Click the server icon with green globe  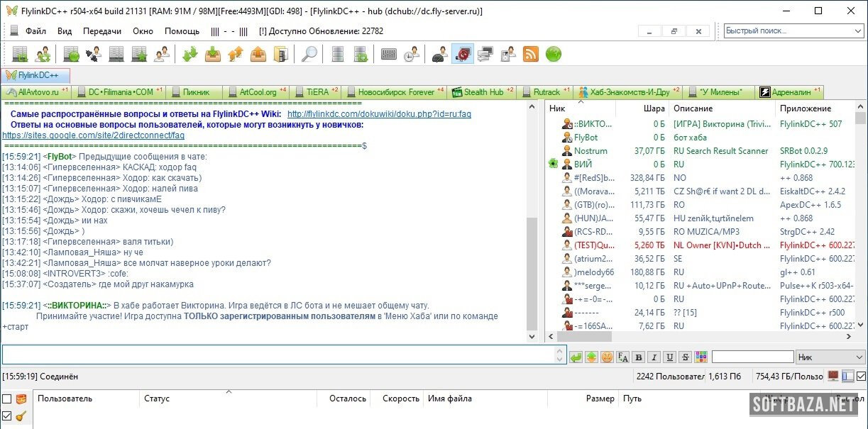click(x=71, y=54)
